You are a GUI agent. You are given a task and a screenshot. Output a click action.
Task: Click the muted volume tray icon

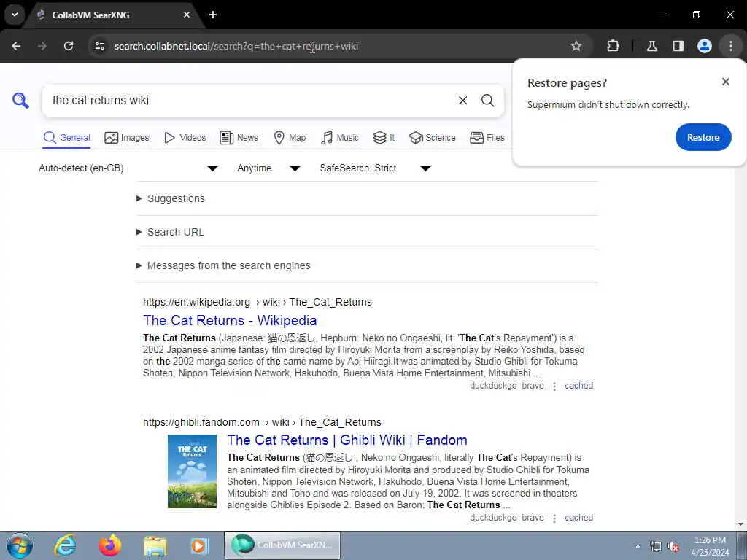[x=673, y=546]
